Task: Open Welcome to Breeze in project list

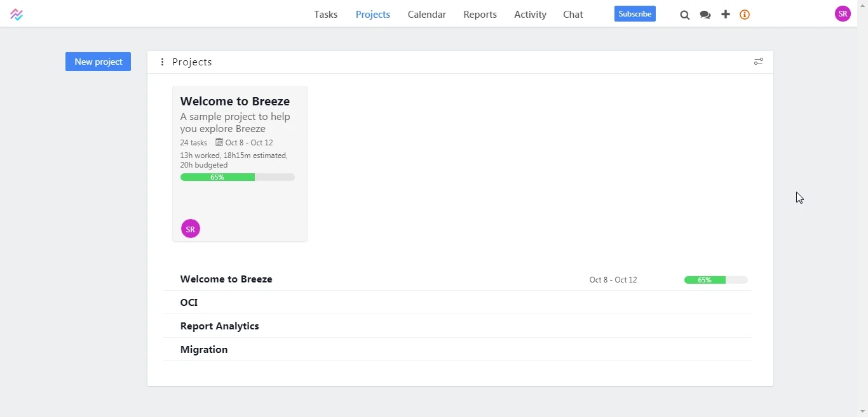Action: point(226,279)
